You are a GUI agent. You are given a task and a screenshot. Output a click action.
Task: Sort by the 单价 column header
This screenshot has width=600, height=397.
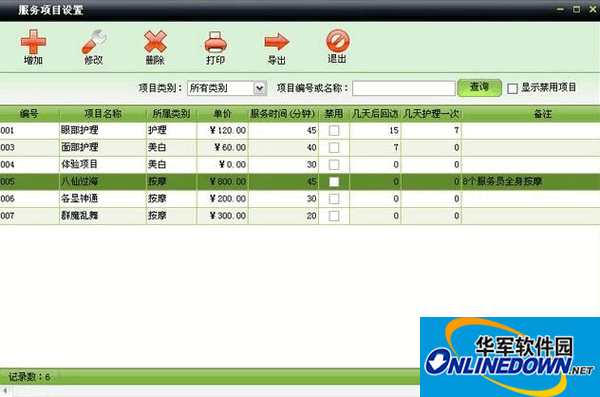[222, 114]
